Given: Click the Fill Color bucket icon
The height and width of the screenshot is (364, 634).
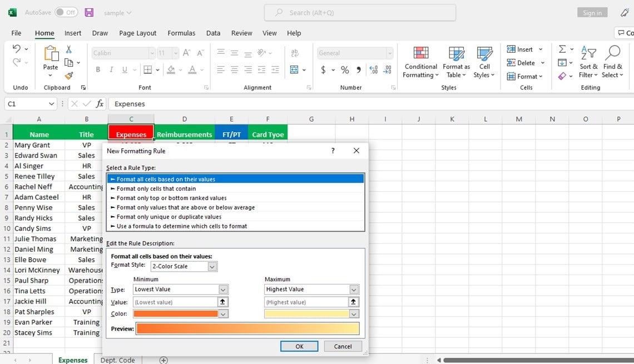Looking at the screenshot, I should [x=171, y=69].
